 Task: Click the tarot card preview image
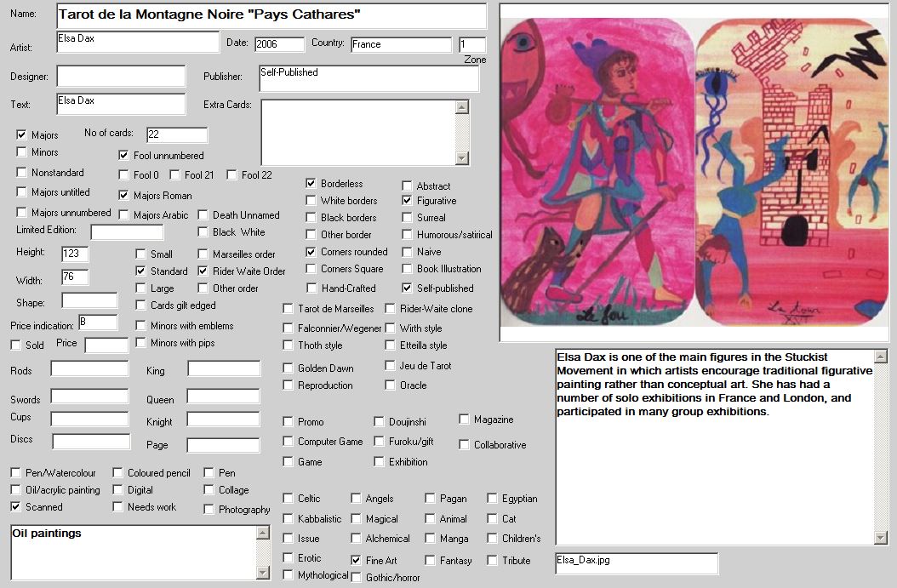693,172
